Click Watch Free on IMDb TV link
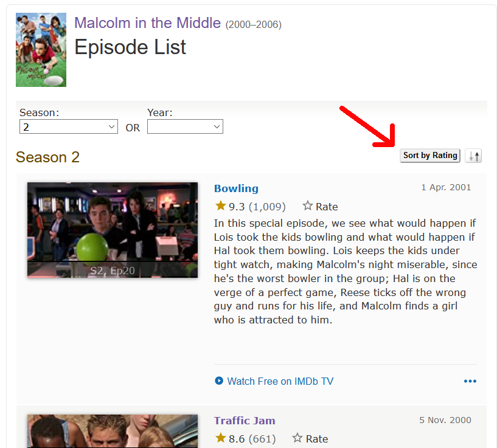 [280, 381]
